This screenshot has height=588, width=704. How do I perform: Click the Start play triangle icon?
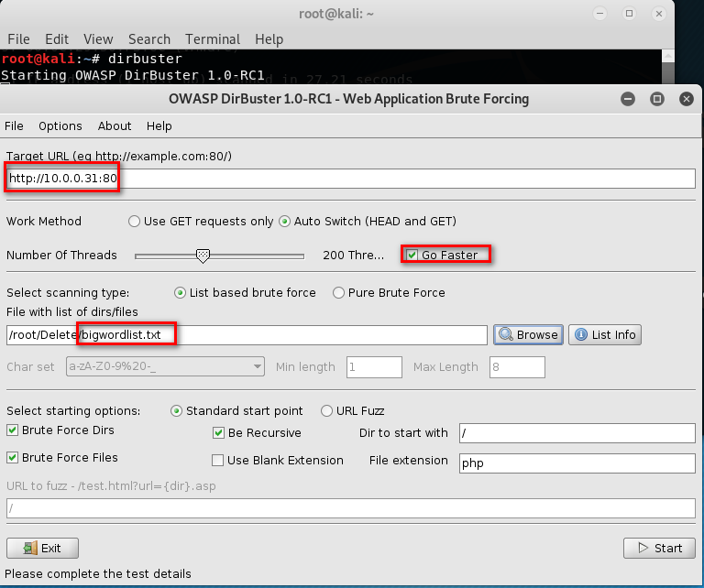click(643, 548)
